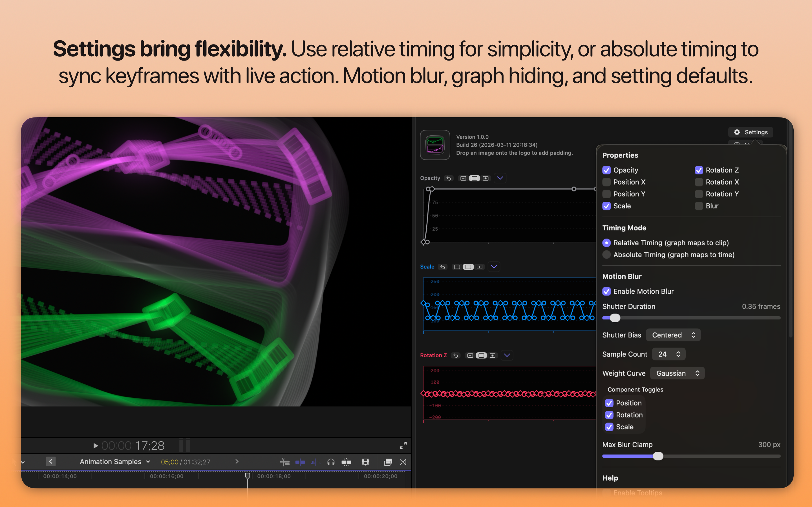Screen dimensions: 812x507
Task: Click the Max Blur Clamp slider handle
Action: tap(658, 456)
